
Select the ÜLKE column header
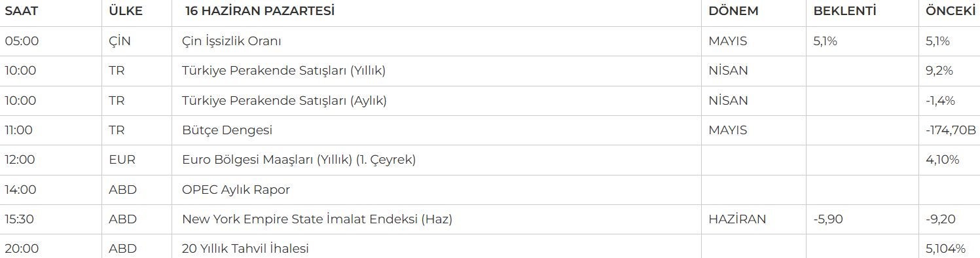[126, 11]
